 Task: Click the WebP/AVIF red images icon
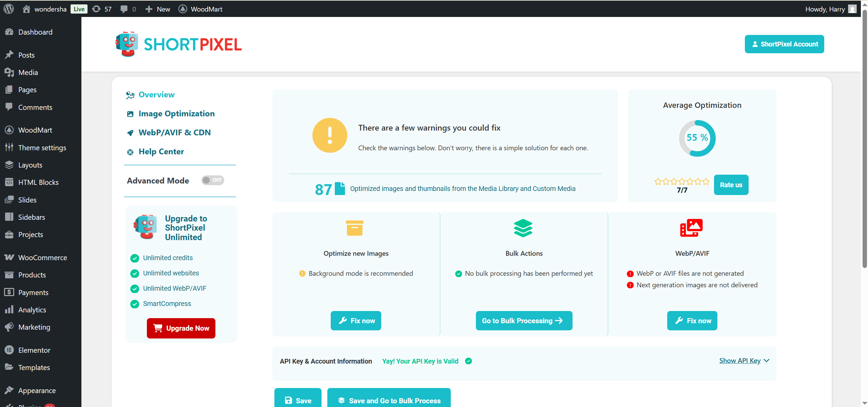point(691,228)
